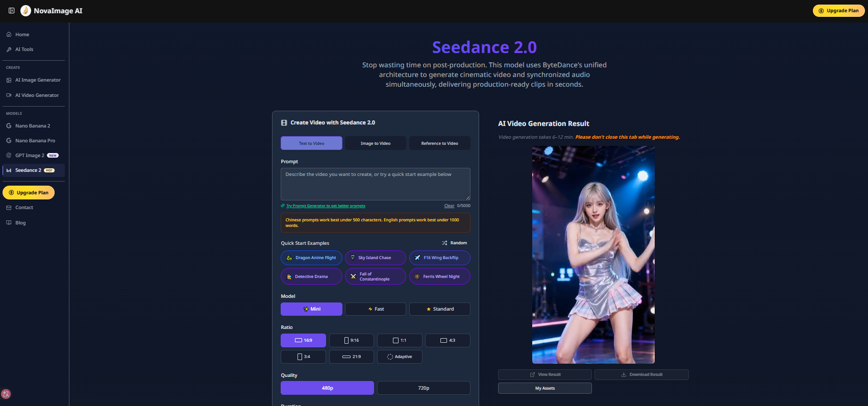This screenshot has width=868, height=406.
Task: Click the Nano Banana 2 Google icon
Action: (9, 126)
